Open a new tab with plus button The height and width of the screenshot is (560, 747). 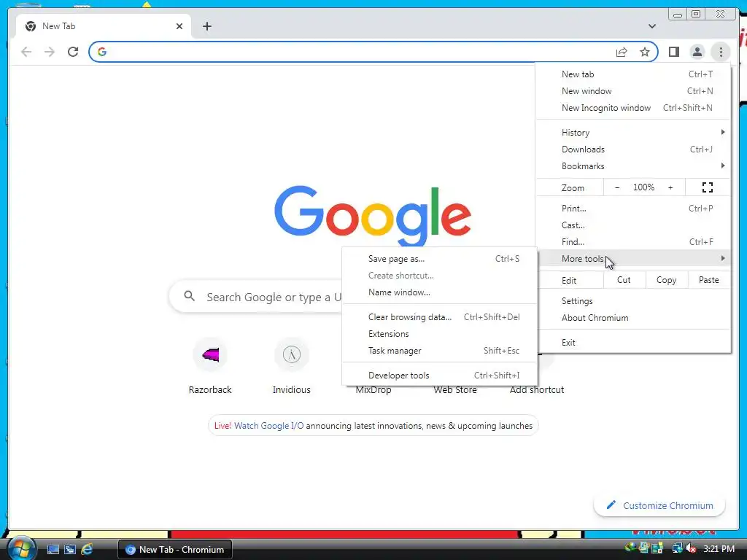pos(206,26)
